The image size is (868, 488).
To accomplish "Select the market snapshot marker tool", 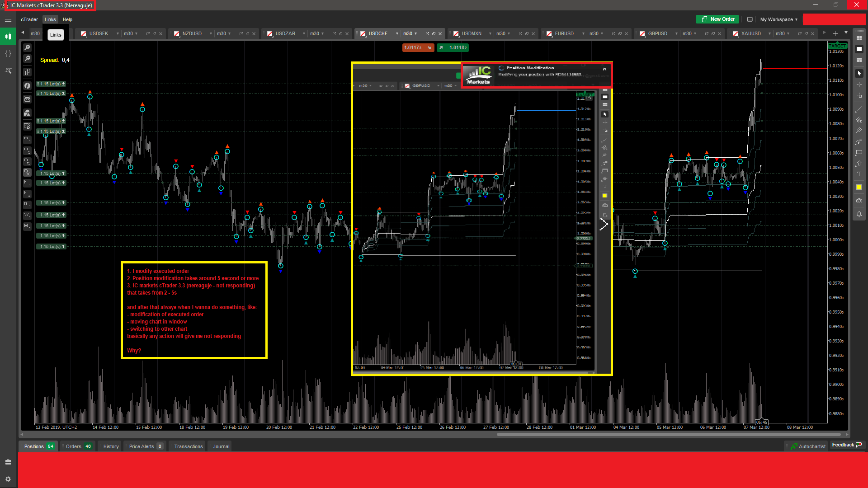I will coord(859,95).
